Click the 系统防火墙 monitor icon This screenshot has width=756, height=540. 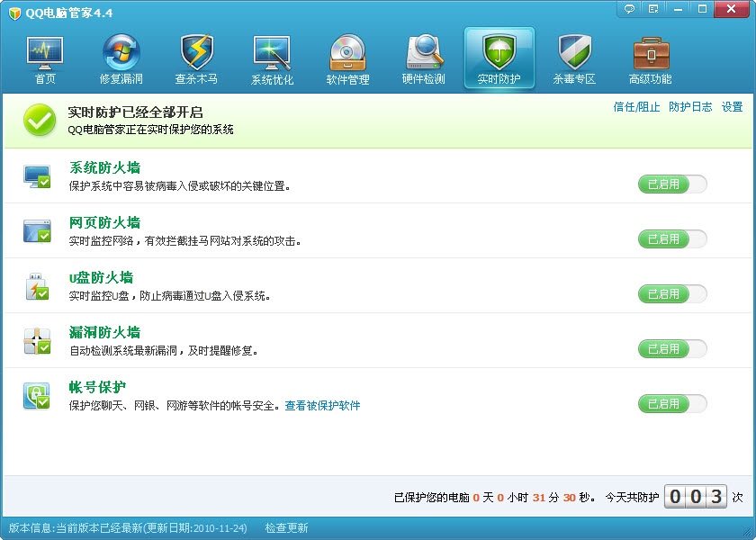point(37,176)
